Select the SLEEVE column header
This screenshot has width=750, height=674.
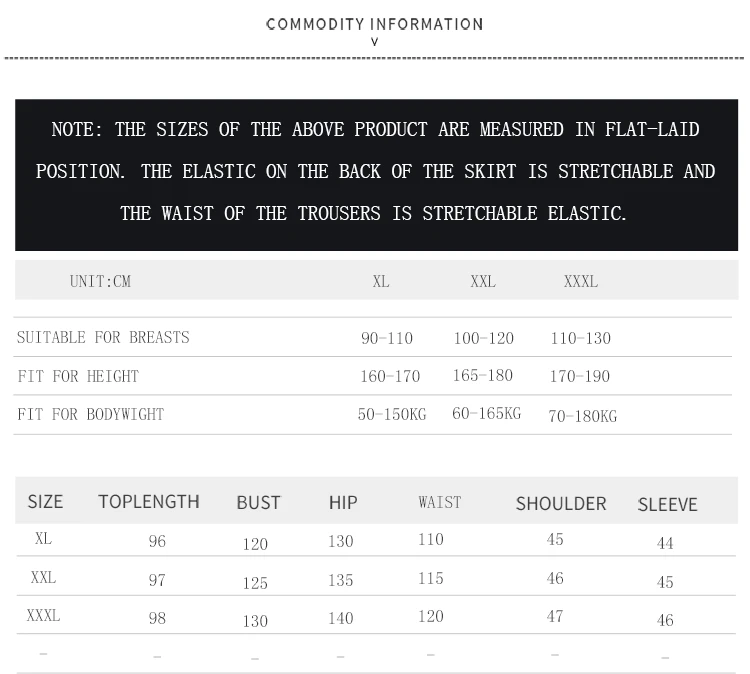[x=668, y=505]
